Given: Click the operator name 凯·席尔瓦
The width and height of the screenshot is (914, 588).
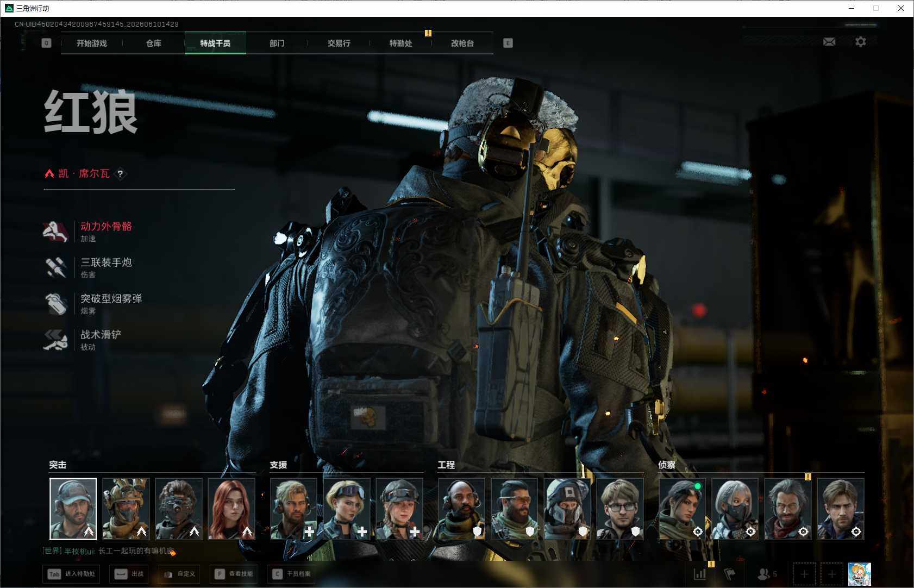Looking at the screenshot, I should (x=84, y=174).
